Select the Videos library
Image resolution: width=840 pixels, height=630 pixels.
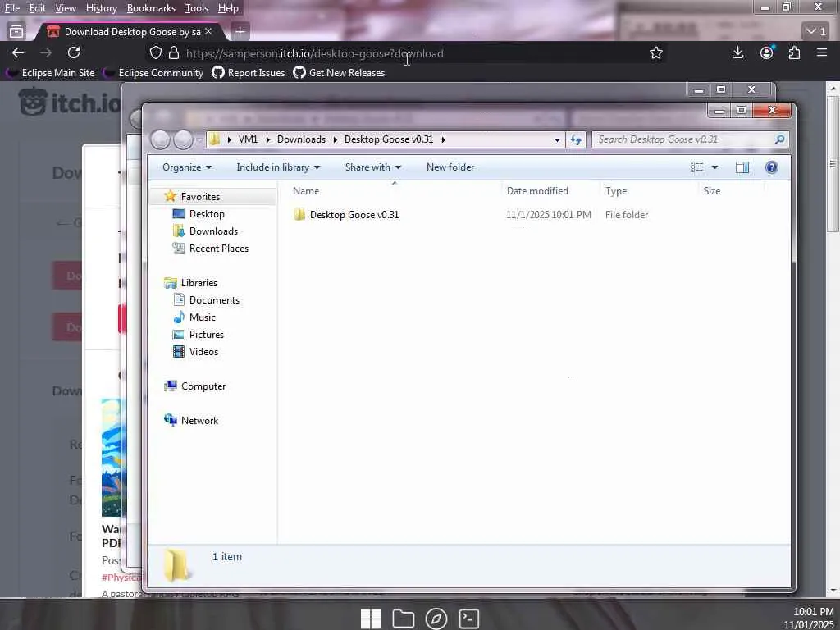pyautogui.click(x=203, y=351)
